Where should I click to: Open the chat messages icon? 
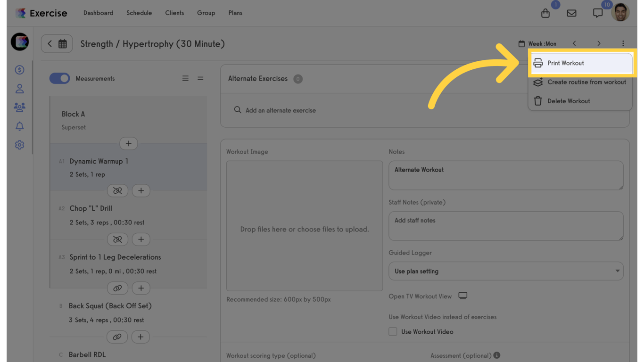click(x=598, y=13)
